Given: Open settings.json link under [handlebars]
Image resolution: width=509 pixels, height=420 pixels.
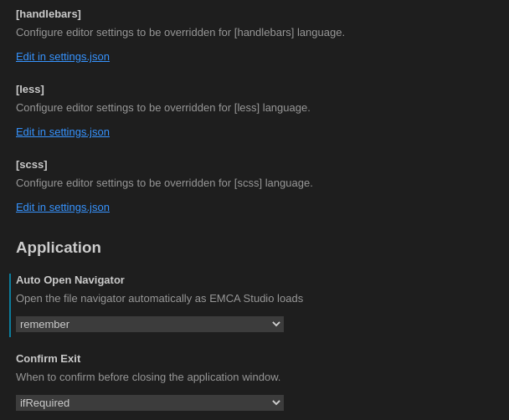Looking at the screenshot, I should tap(63, 57).
